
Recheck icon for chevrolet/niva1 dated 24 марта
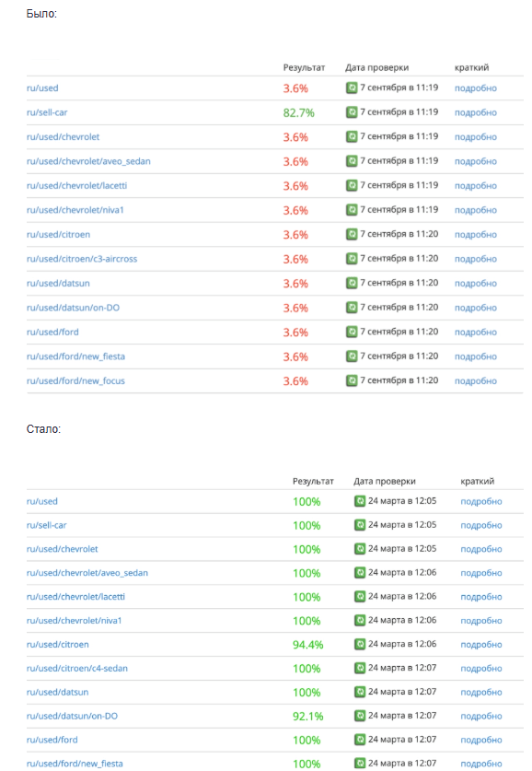pyautogui.click(x=360, y=621)
